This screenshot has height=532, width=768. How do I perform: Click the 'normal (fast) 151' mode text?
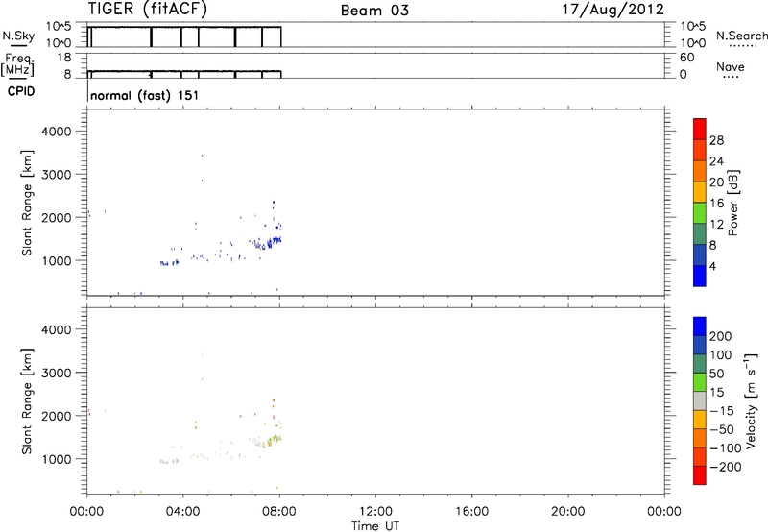point(145,95)
